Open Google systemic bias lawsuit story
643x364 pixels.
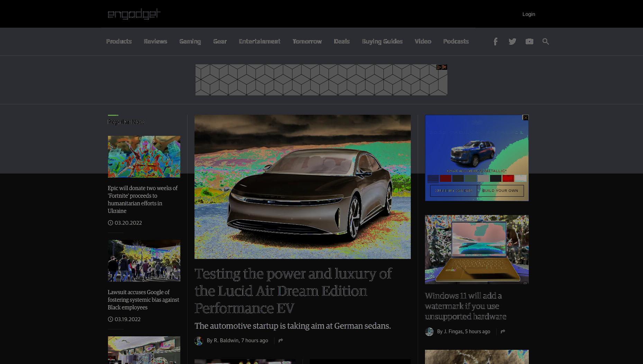pos(143,300)
